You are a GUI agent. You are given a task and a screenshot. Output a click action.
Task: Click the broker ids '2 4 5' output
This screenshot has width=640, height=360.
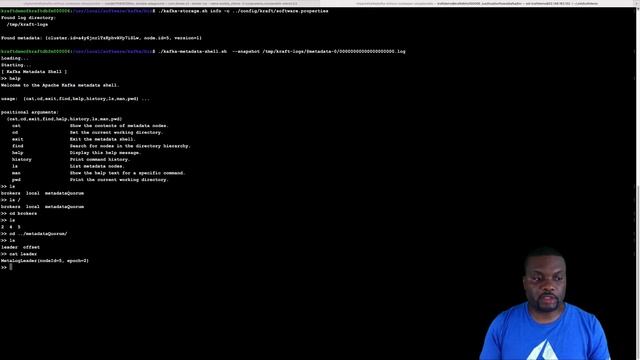click(11, 227)
